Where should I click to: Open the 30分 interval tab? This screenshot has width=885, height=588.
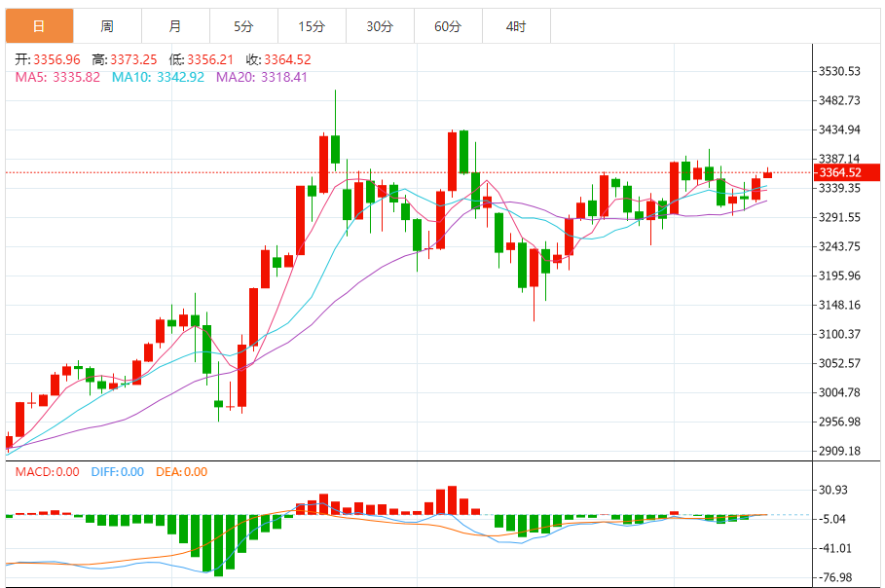coord(380,26)
